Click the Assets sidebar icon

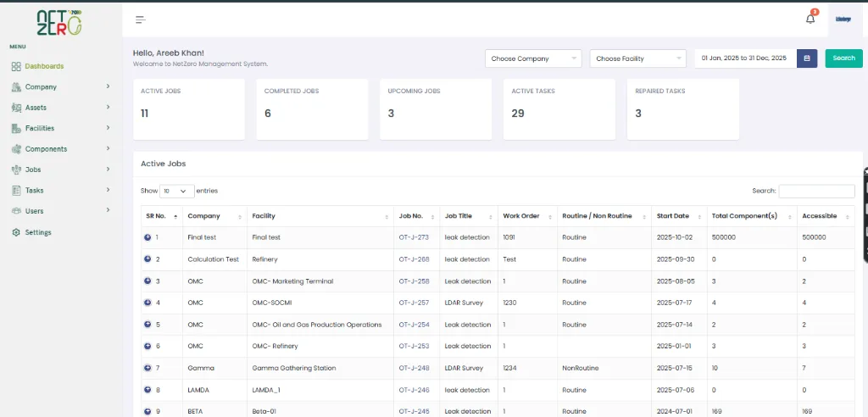[x=16, y=108]
